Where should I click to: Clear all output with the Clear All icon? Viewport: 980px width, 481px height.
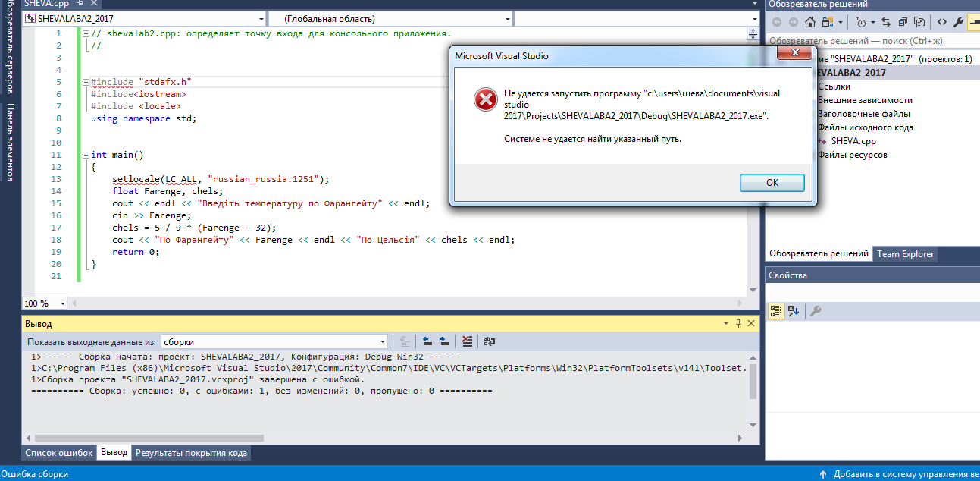tap(468, 342)
